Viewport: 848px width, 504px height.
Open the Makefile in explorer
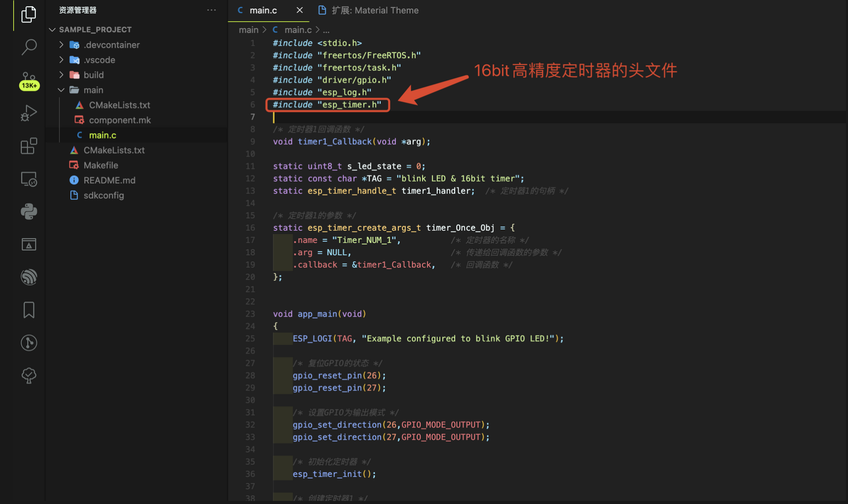coord(101,165)
